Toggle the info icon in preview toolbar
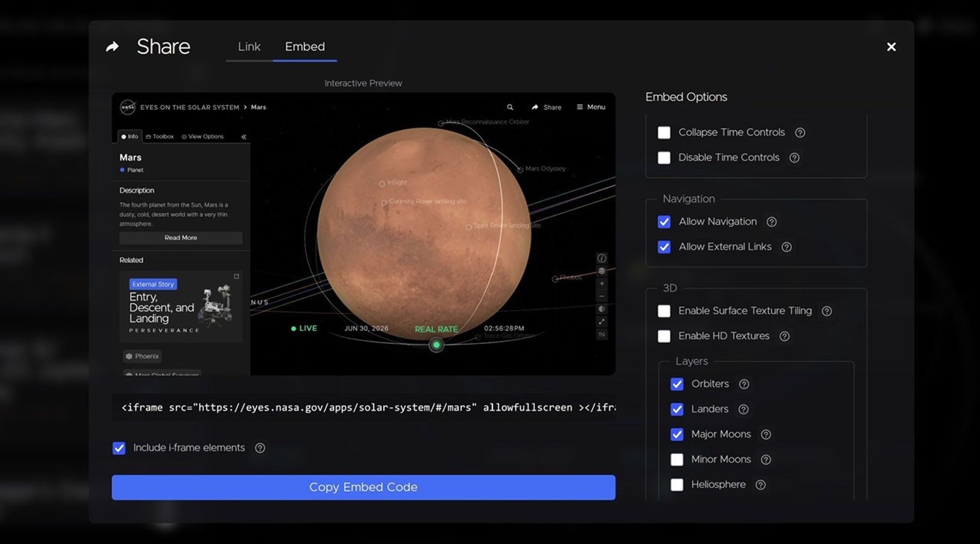 tap(602, 258)
